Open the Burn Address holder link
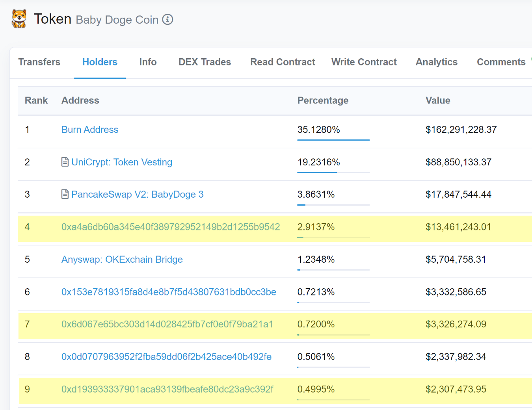This screenshot has width=532, height=410. point(90,130)
